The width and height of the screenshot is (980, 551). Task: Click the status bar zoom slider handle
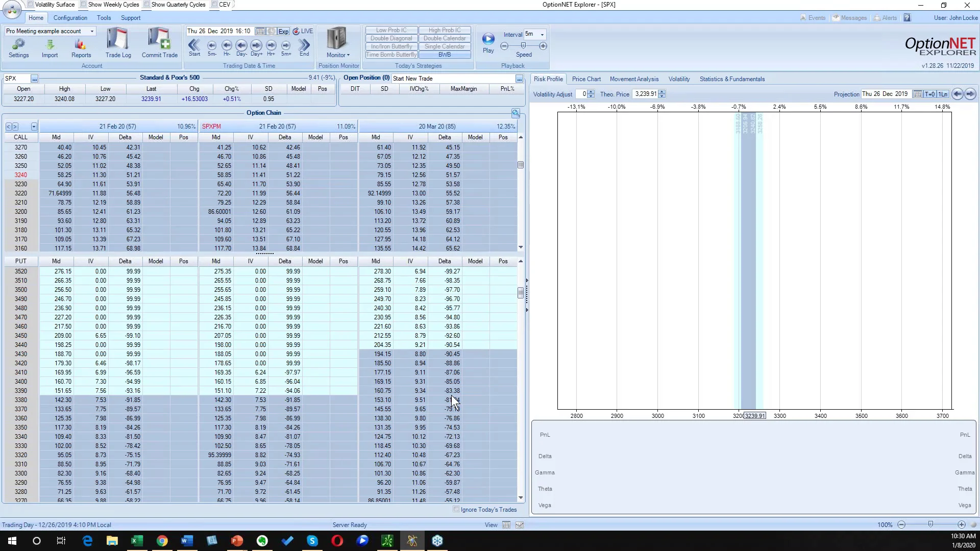pyautogui.click(x=930, y=524)
